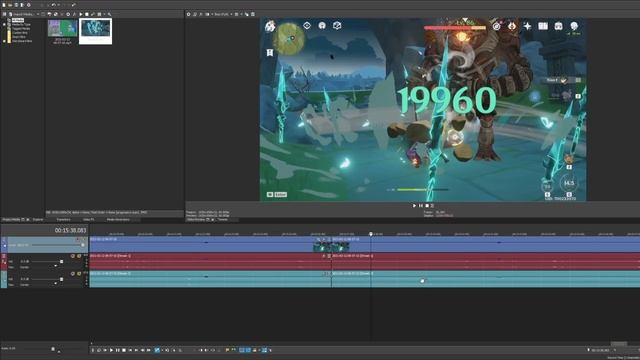
Task: Play the video in the preview window
Action: (414, 206)
